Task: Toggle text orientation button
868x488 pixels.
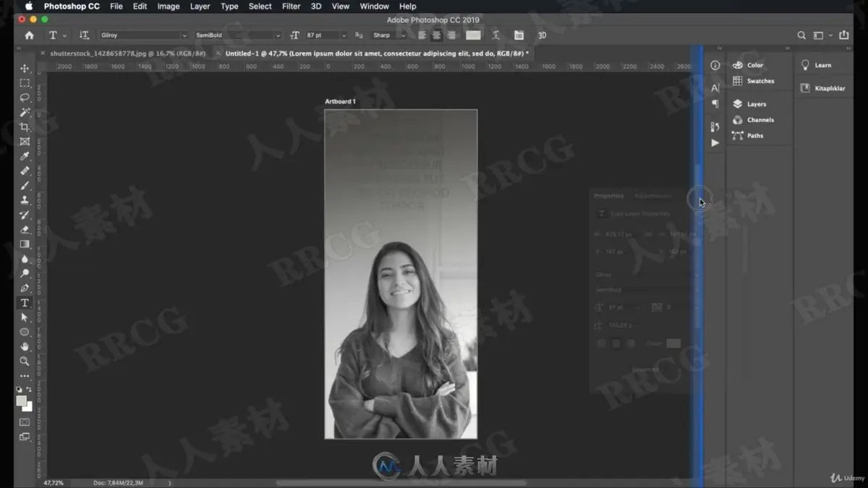Action: (x=84, y=35)
